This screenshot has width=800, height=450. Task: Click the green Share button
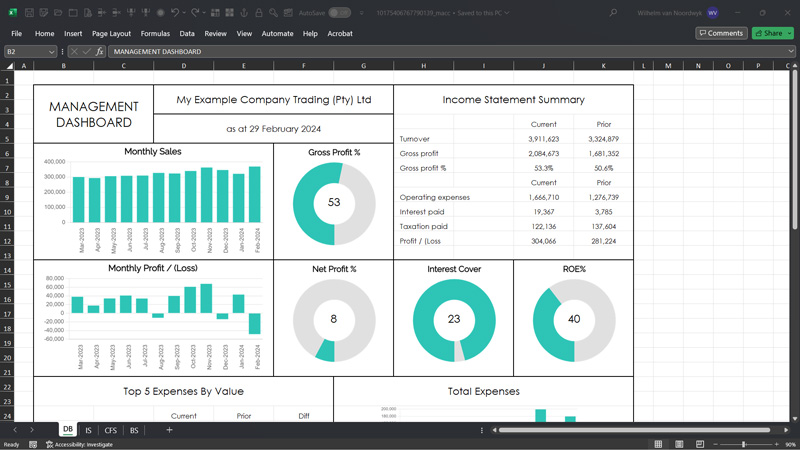[769, 33]
